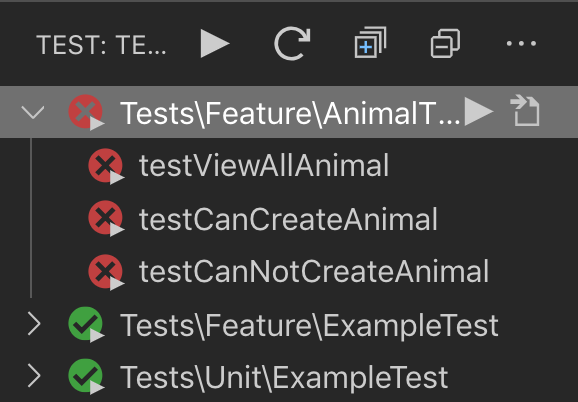Click the passed status icon of Tests\Unit\ExampleTest
Screen dimensions: 578x402
point(86,376)
